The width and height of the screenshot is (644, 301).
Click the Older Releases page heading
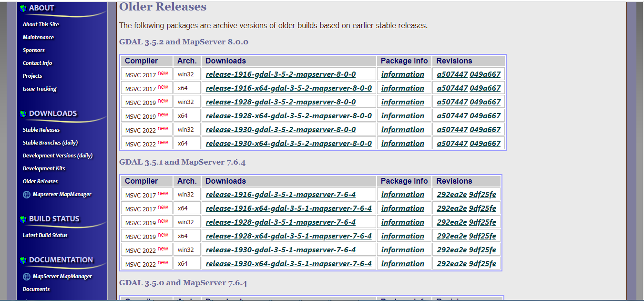[163, 7]
